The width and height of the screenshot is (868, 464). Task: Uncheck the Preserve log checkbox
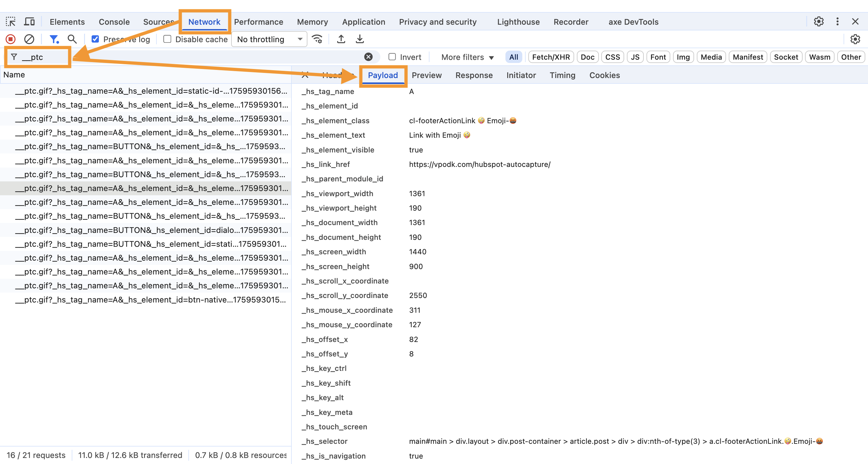click(95, 39)
